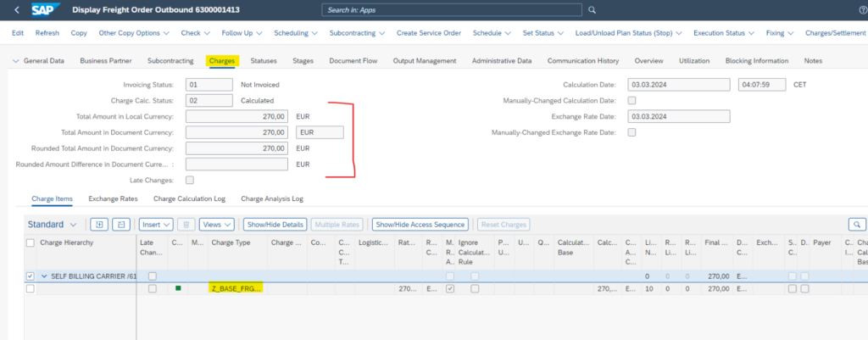The image size is (868, 340).
Task: Click the Show/Hide Details button
Action: pyautogui.click(x=275, y=224)
